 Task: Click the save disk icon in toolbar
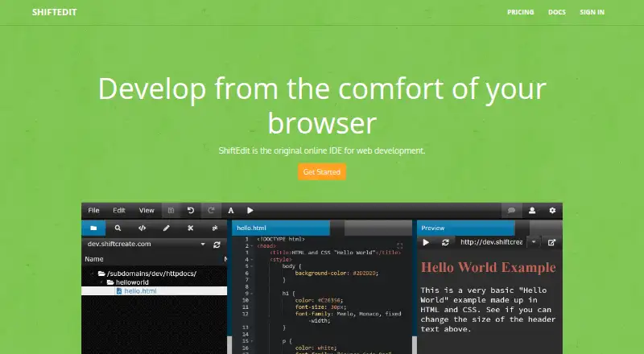[x=171, y=210]
